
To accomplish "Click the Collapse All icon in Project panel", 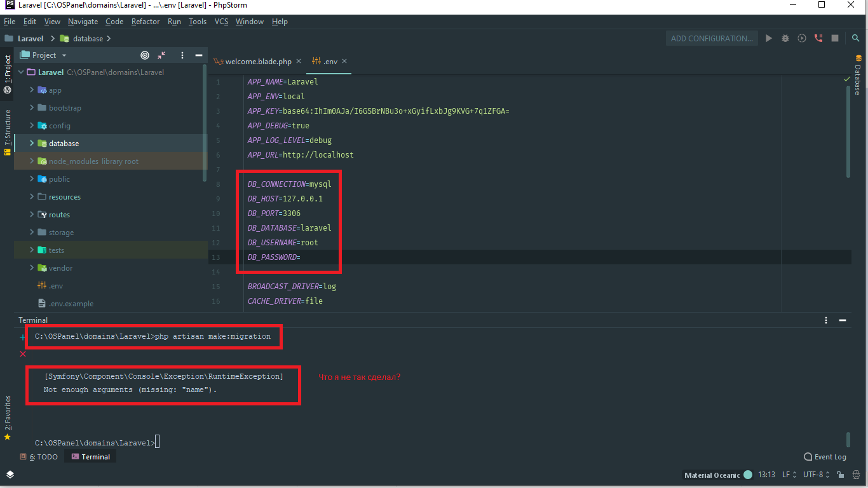I will [161, 55].
